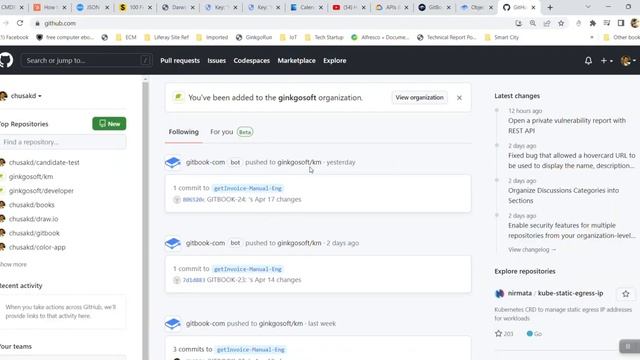Click the Find a repository field
The image size is (640, 360).
[x=63, y=142]
